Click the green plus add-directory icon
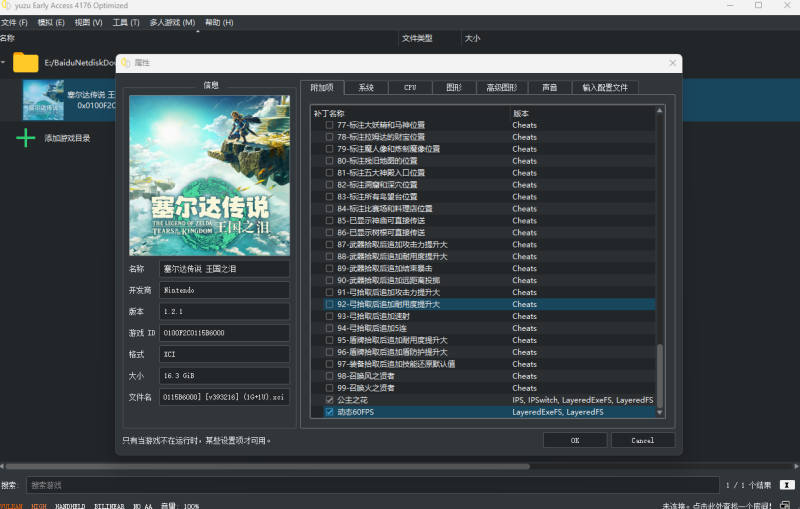The image size is (800, 509). pos(26,138)
